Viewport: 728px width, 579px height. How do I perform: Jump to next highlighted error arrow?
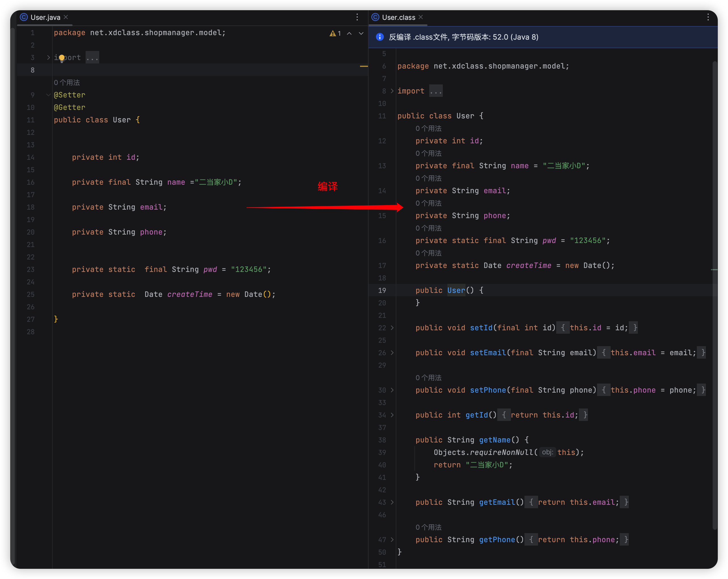coord(361,33)
